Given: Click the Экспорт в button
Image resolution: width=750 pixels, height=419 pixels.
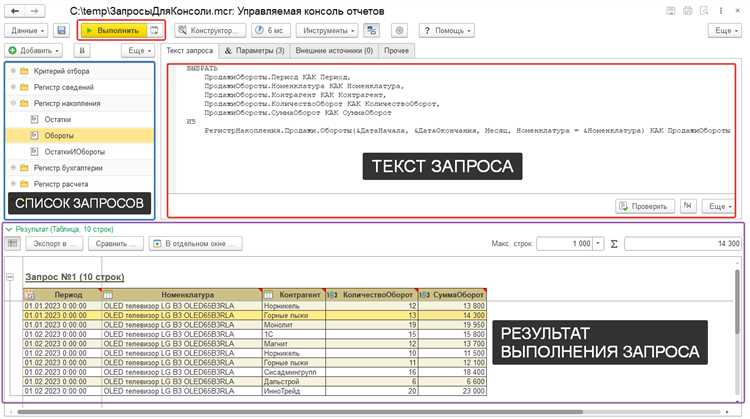Looking at the screenshot, I should (x=53, y=243).
